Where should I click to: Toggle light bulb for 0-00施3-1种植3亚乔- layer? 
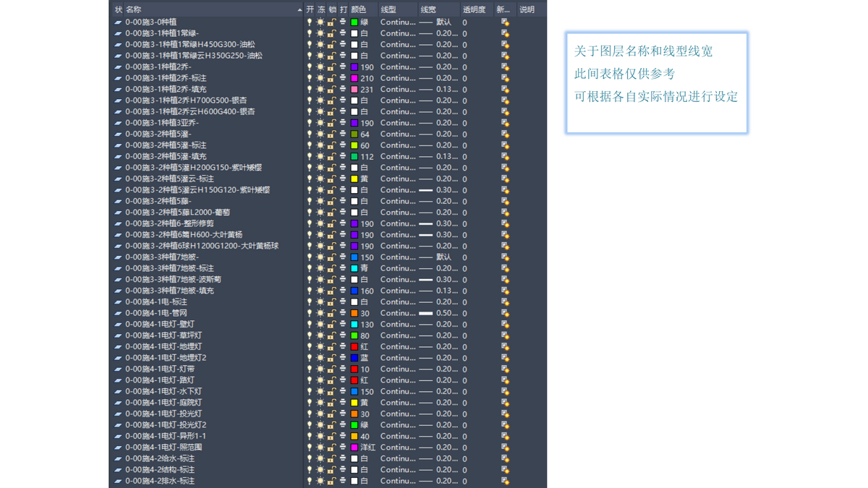(x=310, y=123)
